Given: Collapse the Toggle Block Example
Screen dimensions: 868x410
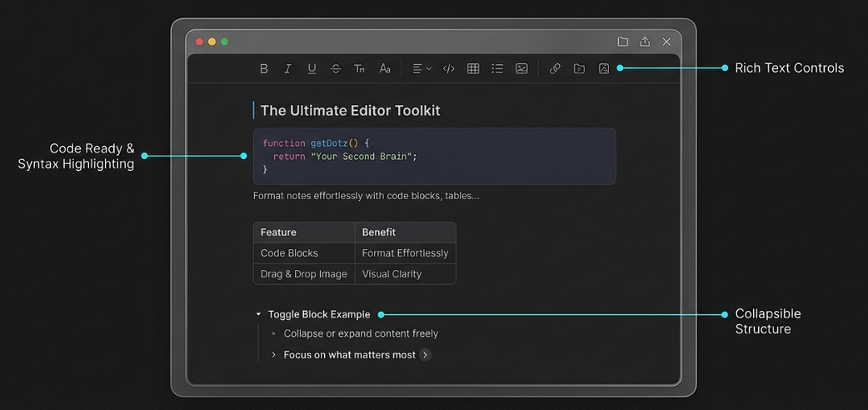Looking at the screenshot, I should pos(259,314).
